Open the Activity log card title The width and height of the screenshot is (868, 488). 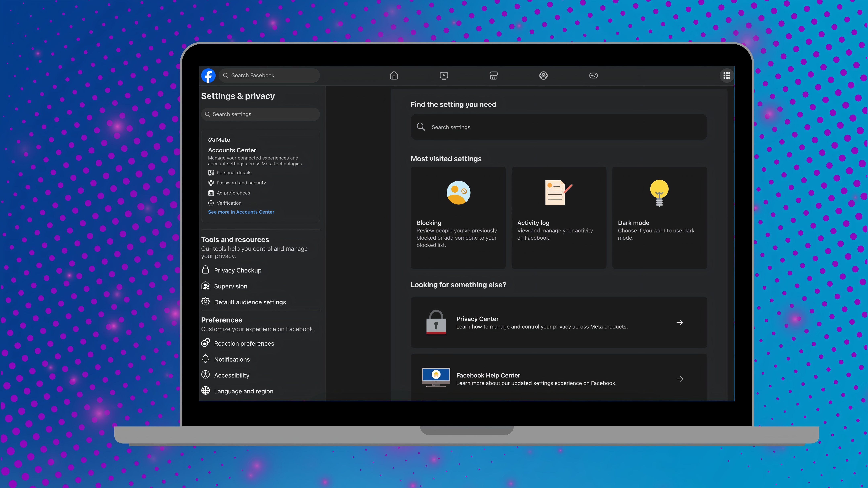(533, 223)
